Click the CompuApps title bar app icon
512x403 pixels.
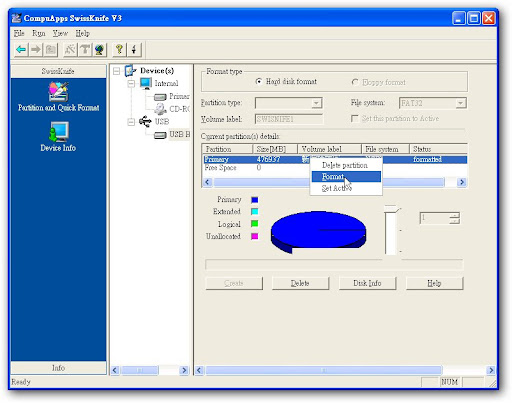tap(16, 18)
